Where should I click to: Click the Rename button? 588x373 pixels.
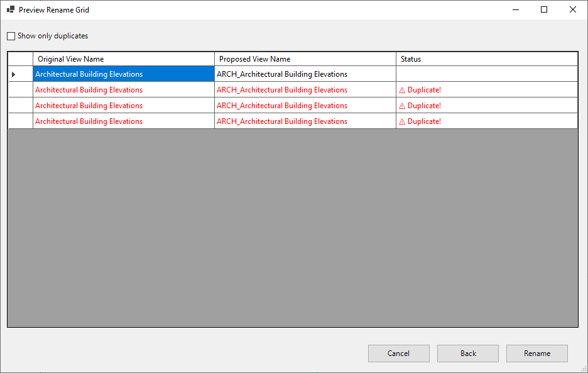pyautogui.click(x=536, y=354)
